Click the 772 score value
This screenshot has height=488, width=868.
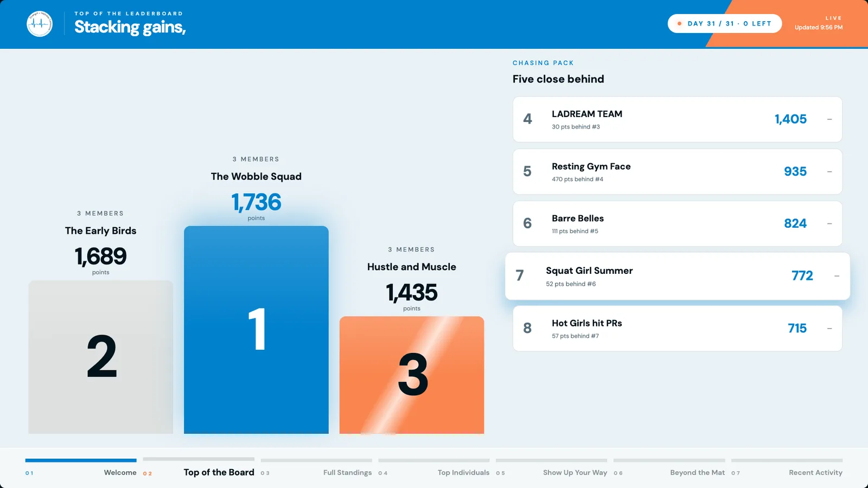(x=802, y=275)
